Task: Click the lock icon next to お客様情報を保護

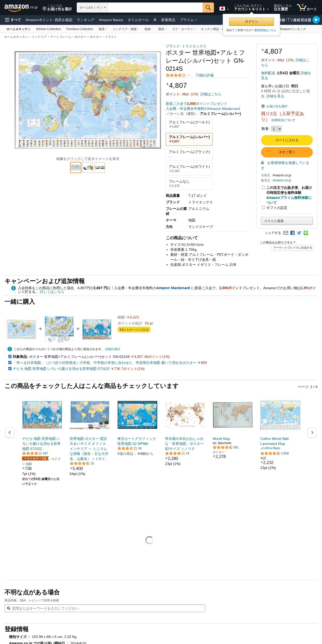Action: coord(263,163)
